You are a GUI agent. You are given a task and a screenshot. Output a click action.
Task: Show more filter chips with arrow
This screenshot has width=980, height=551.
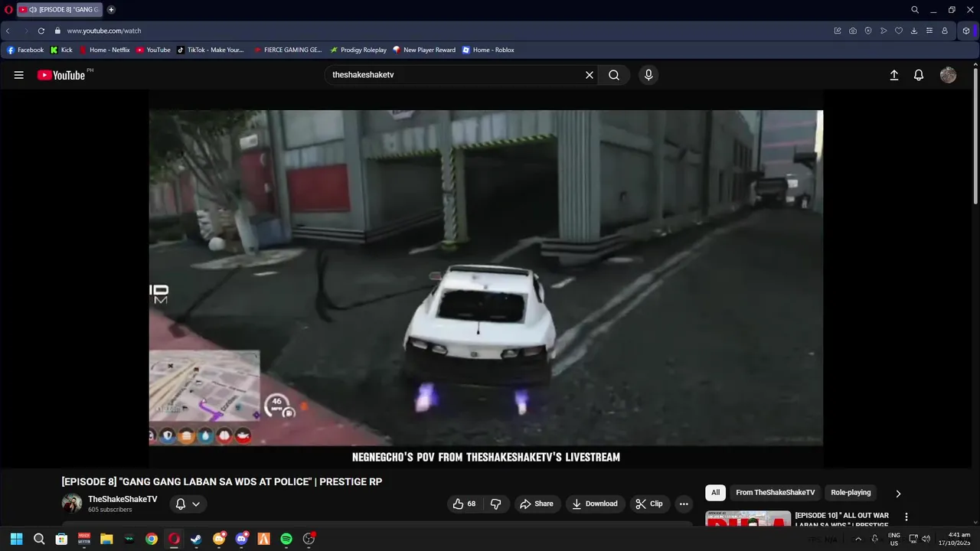click(x=898, y=494)
